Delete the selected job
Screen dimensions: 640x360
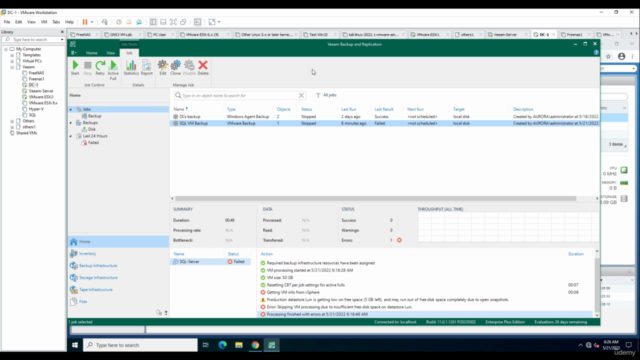pyautogui.click(x=203, y=67)
